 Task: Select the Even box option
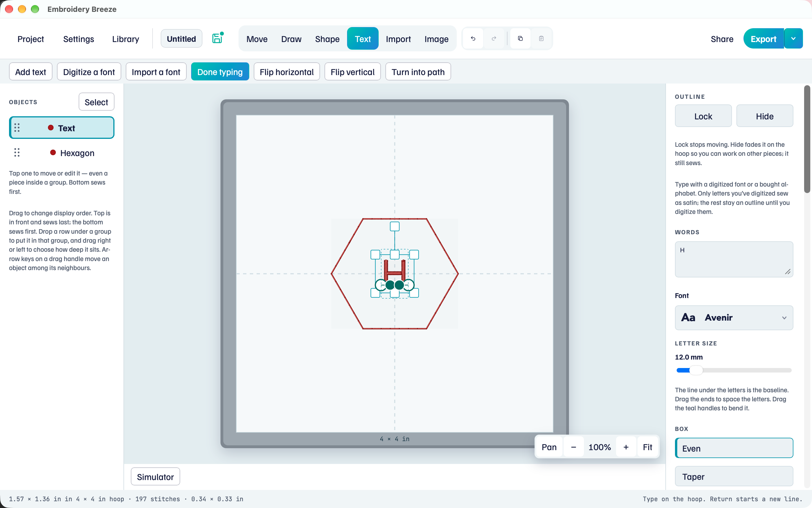point(734,448)
